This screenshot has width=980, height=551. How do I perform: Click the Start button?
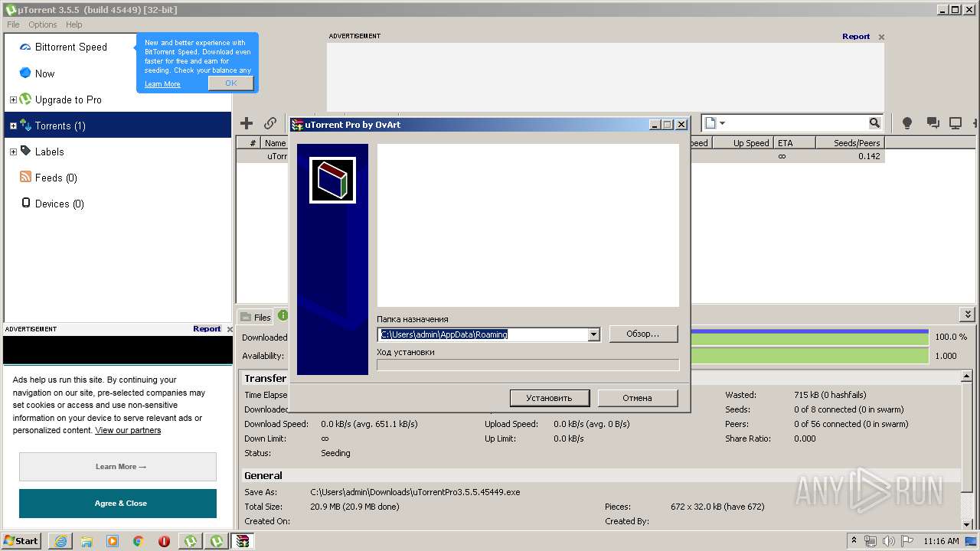pos(21,541)
